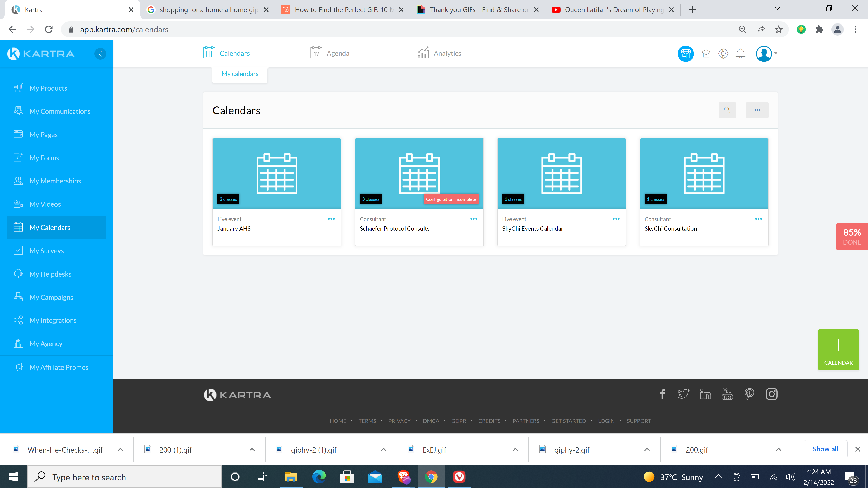Screen dimensions: 868x488
Task: Switch to the Analytics tab
Action: click(x=439, y=53)
